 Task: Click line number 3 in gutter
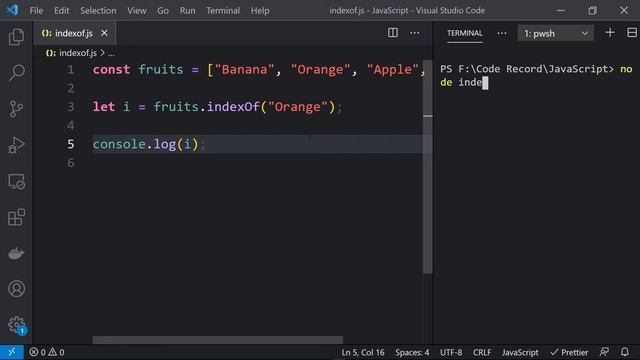click(x=71, y=107)
